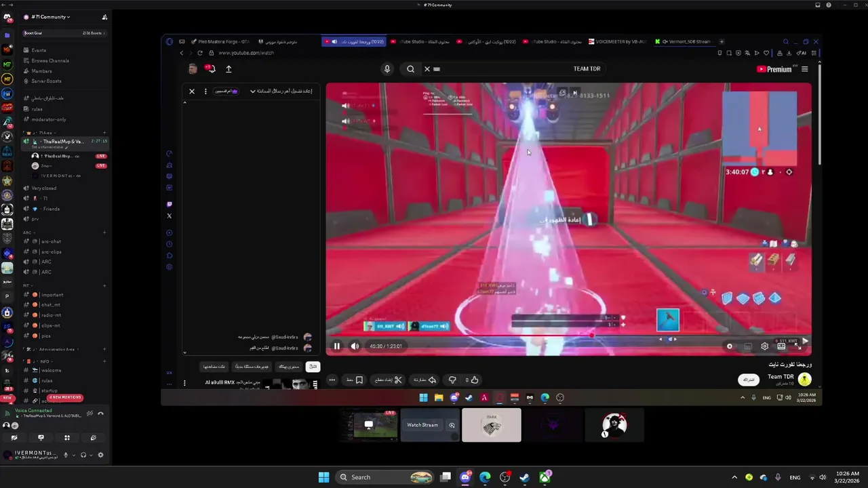Enter fullscreen on YouTube player
This screenshot has height=488, width=868.
pyautogui.click(x=798, y=346)
